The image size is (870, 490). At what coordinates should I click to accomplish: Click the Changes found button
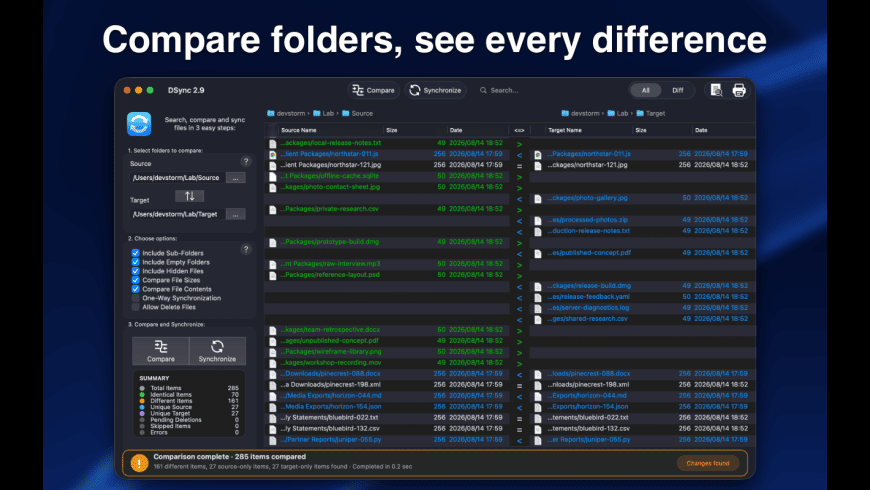coord(707,463)
